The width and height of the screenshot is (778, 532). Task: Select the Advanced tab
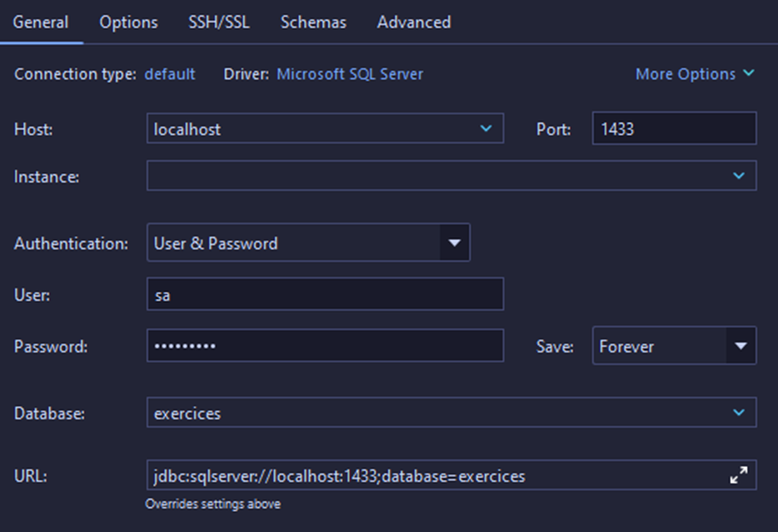click(414, 22)
